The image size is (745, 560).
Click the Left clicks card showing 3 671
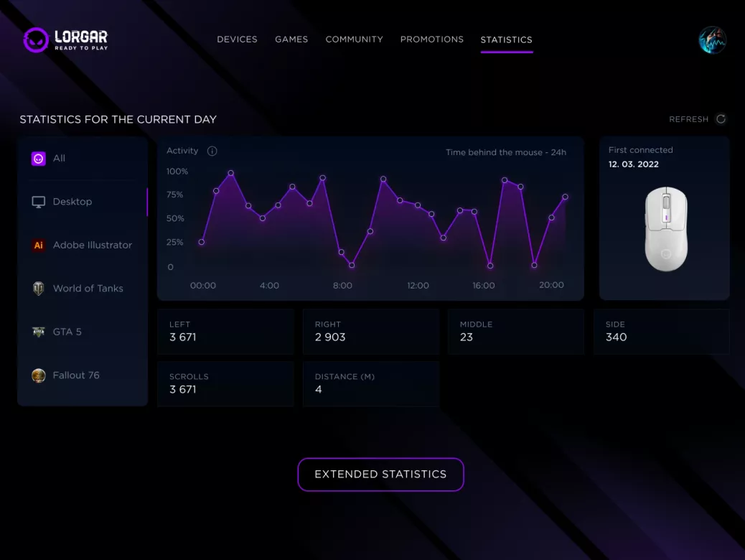pos(225,332)
